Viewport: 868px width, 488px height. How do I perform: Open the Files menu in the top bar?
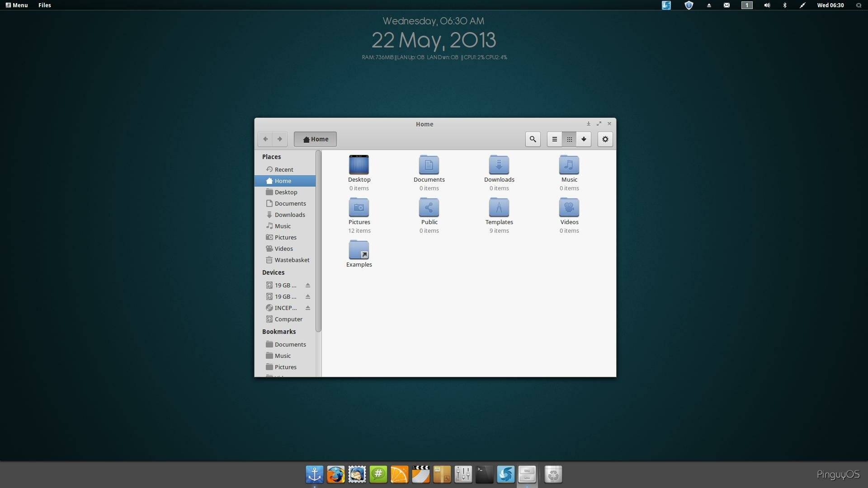(x=45, y=5)
